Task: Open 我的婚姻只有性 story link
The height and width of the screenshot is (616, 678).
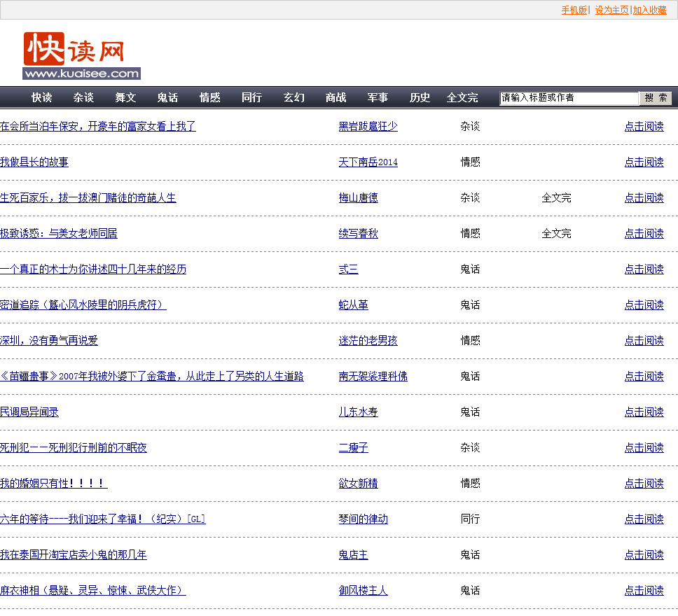Action: click(x=54, y=483)
